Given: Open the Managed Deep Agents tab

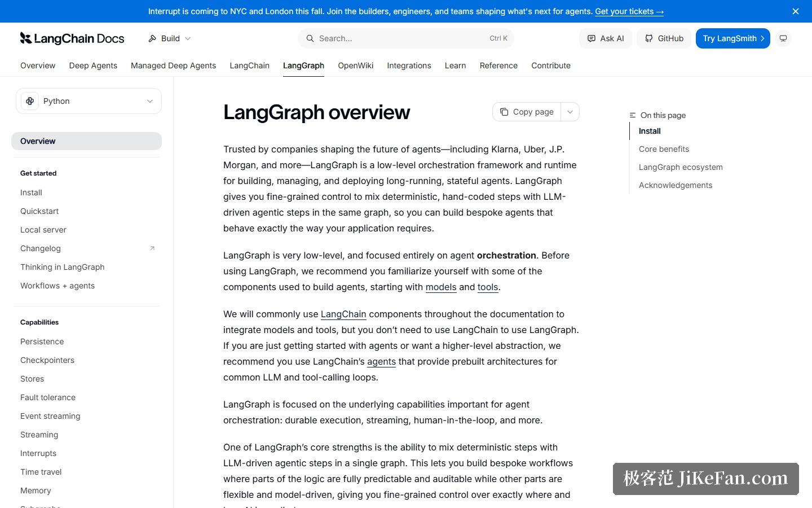Looking at the screenshot, I should (173, 65).
